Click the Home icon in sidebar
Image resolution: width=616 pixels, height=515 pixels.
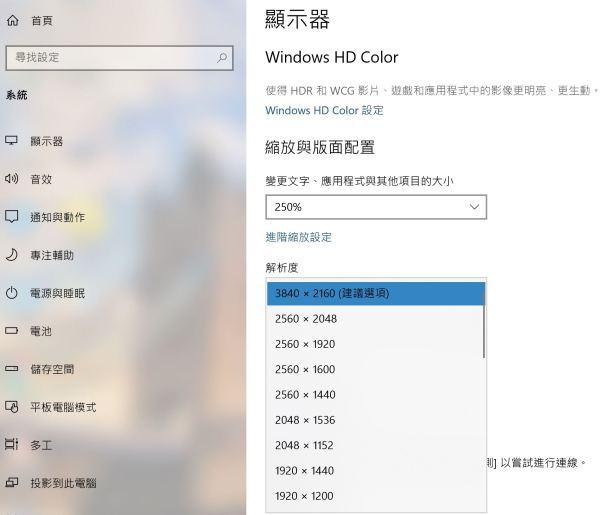pyautogui.click(x=12, y=20)
